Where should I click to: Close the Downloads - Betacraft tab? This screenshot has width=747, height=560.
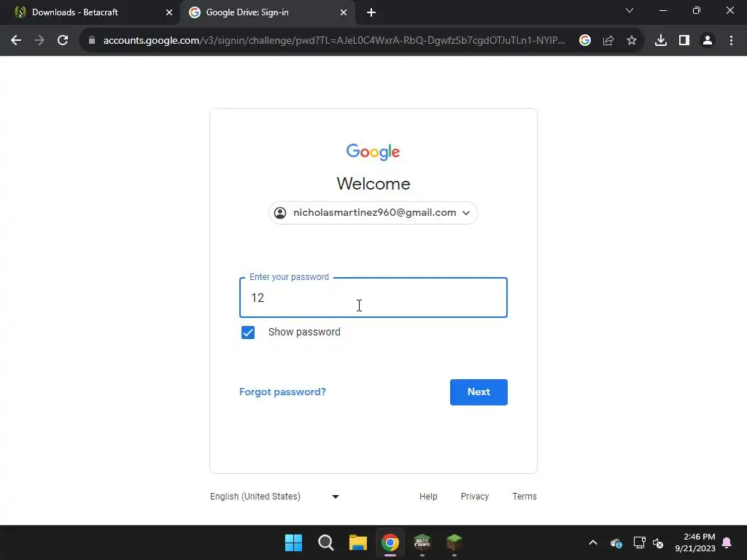pyautogui.click(x=169, y=12)
